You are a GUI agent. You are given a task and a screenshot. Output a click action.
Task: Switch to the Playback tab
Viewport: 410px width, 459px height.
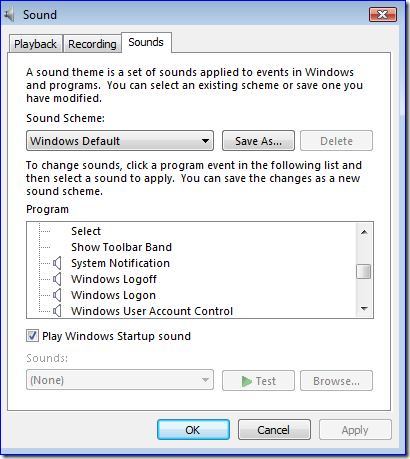pyautogui.click(x=35, y=44)
